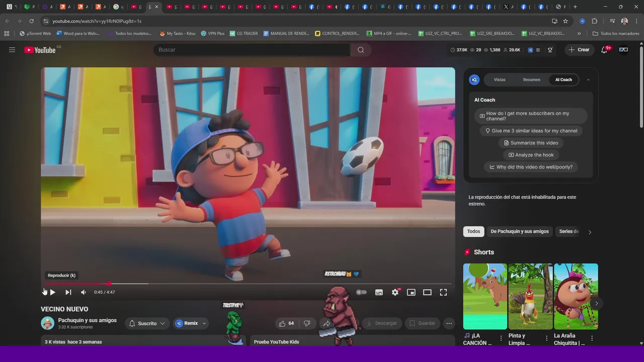The image size is (644, 362).
Task: Open browser extensions puzzle icon
Action: tap(594, 21)
